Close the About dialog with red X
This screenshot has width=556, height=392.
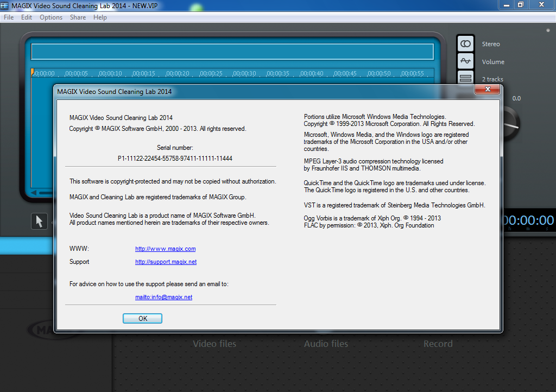tap(487, 90)
